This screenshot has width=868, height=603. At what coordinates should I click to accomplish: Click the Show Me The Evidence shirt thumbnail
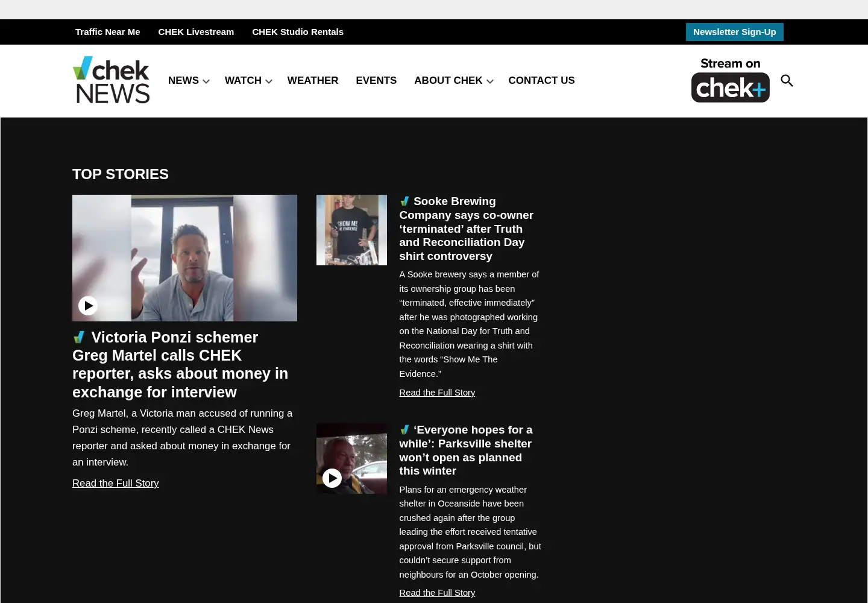pos(351,230)
